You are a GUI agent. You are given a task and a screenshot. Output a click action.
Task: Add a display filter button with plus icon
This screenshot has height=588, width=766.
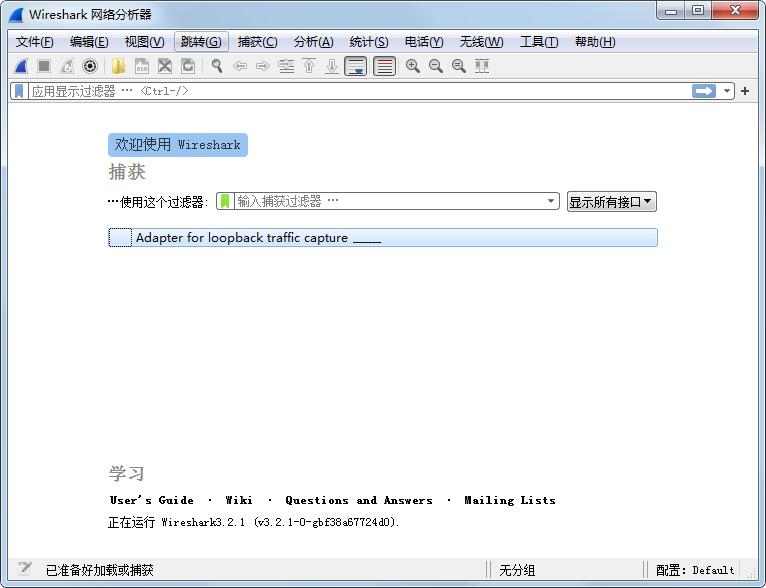click(x=745, y=91)
